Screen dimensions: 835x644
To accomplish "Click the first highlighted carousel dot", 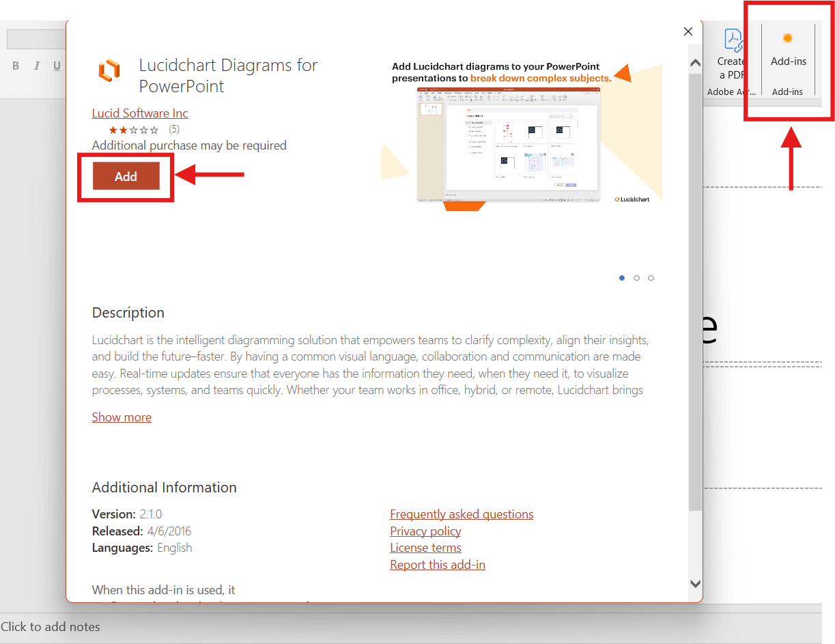I will pyautogui.click(x=621, y=278).
